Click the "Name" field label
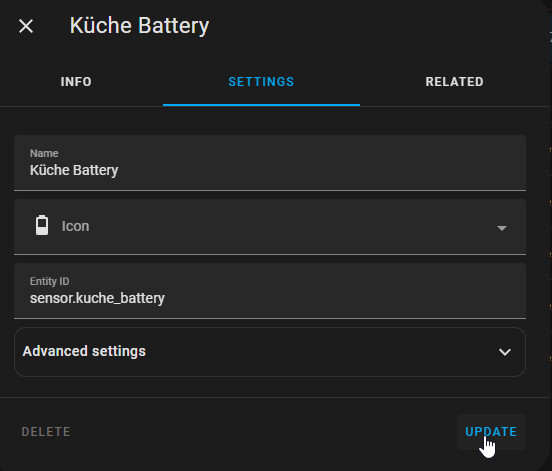Image resolution: width=552 pixels, height=471 pixels. 44,153
